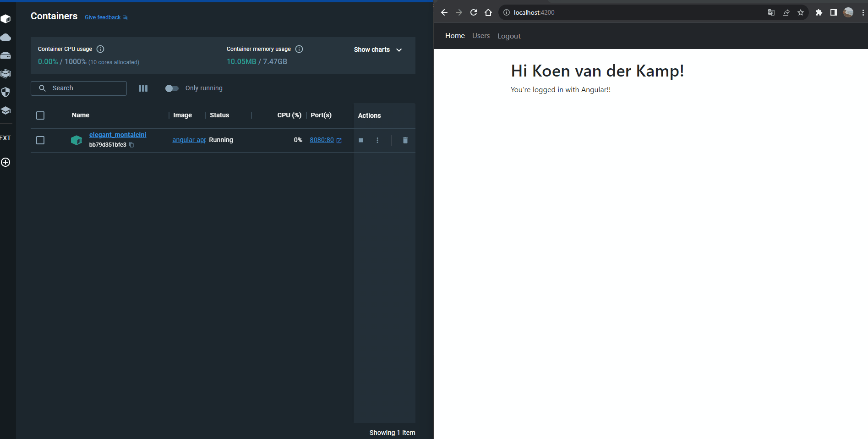Expand Show charts dropdown

pyautogui.click(x=378, y=49)
